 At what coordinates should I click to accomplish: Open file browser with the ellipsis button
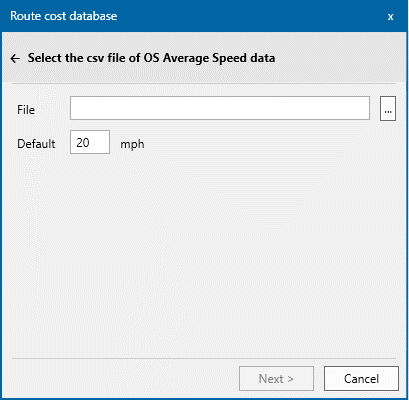388,109
